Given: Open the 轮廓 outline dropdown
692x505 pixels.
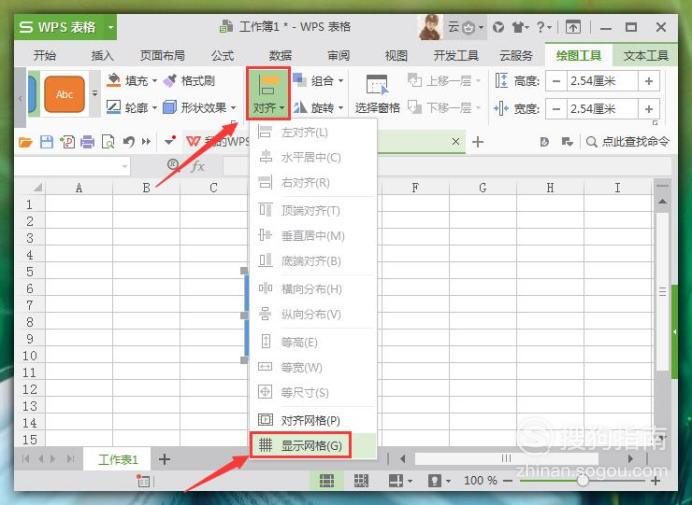Looking at the screenshot, I should coord(132,107).
